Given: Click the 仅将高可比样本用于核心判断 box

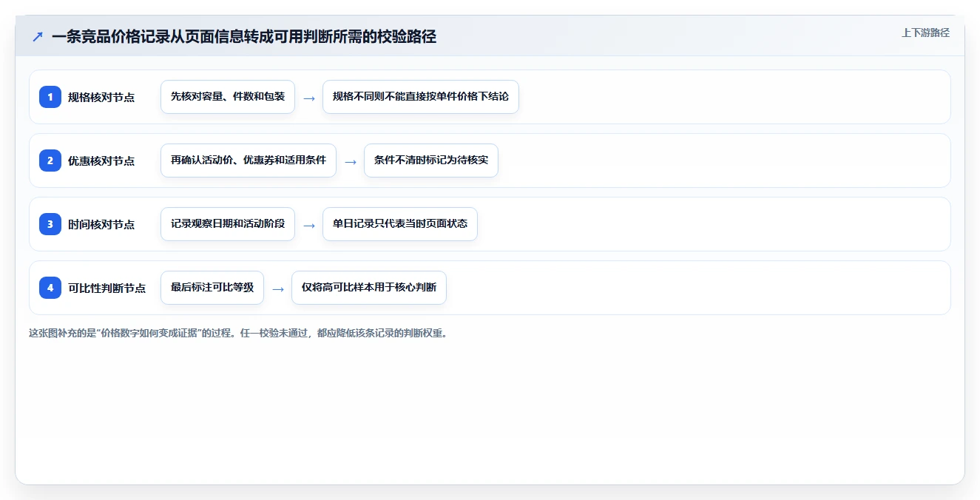Looking at the screenshot, I should 369,288.
